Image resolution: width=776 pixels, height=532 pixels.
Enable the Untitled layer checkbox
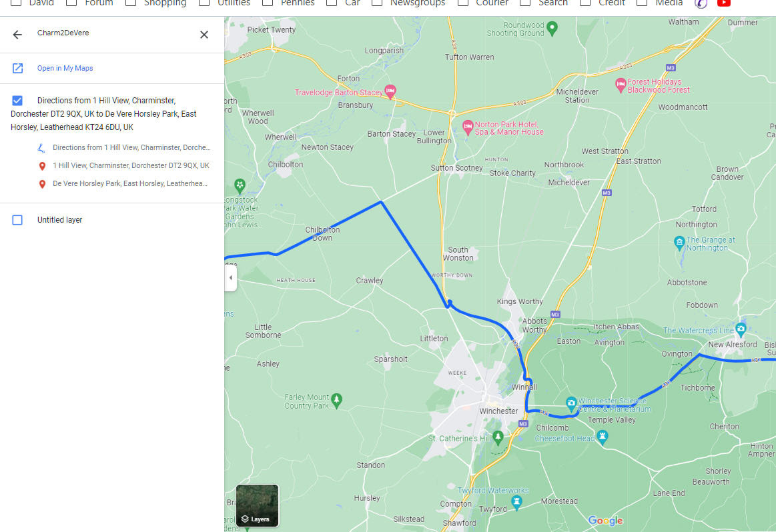point(17,219)
